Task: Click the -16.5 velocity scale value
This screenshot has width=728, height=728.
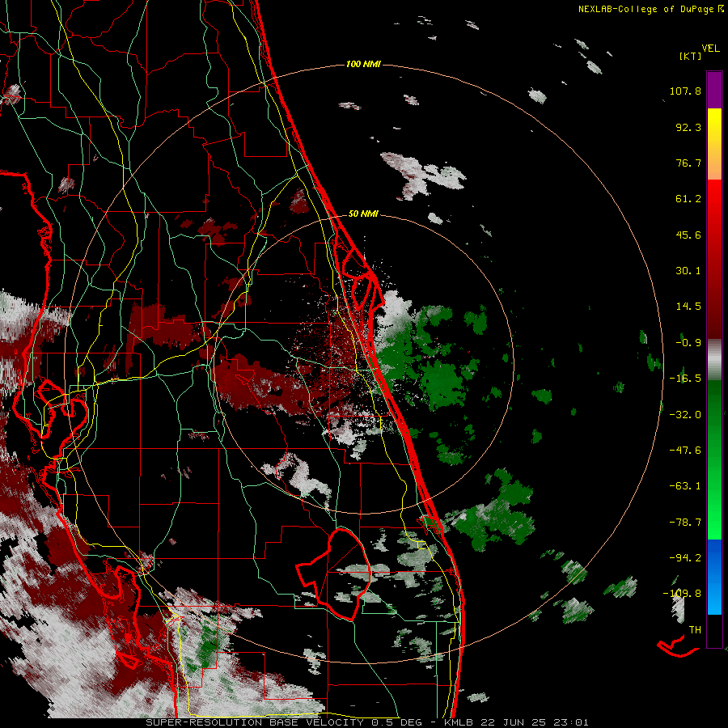Action: click(685, 379)
